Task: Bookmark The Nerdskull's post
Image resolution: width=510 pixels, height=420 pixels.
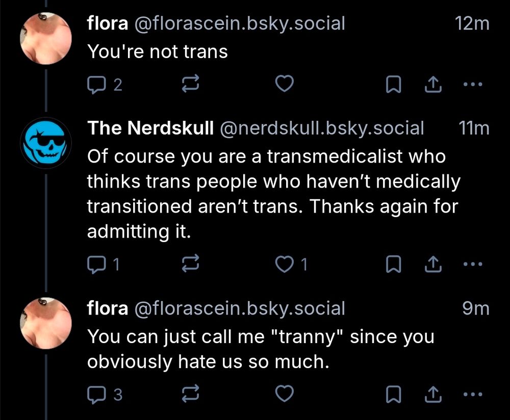Action: 393,264
